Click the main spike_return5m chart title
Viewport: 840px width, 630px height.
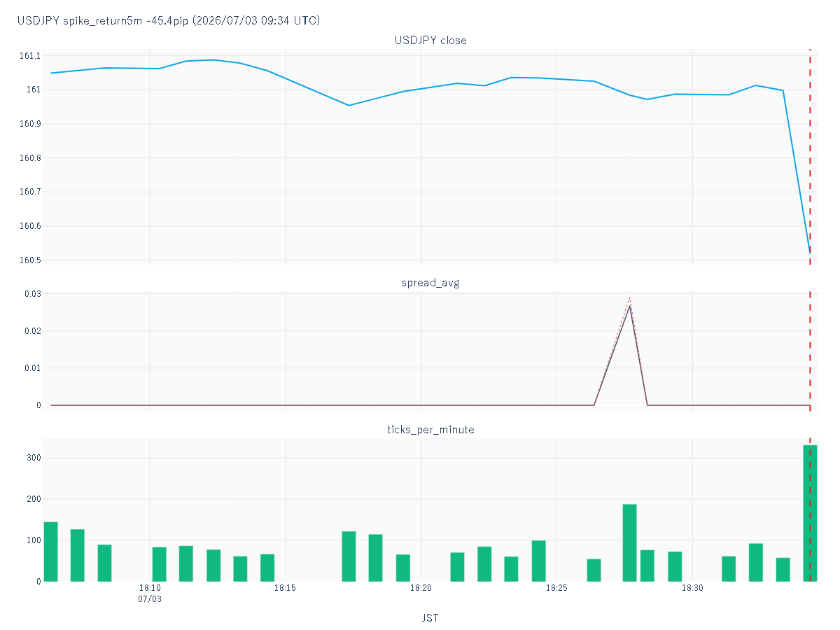169,21
